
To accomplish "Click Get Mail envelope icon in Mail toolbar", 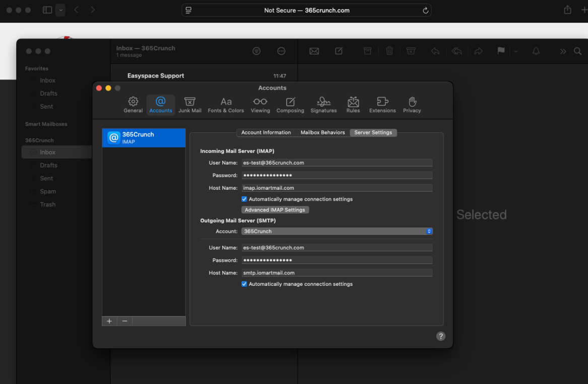I will [x=314, y=51].
